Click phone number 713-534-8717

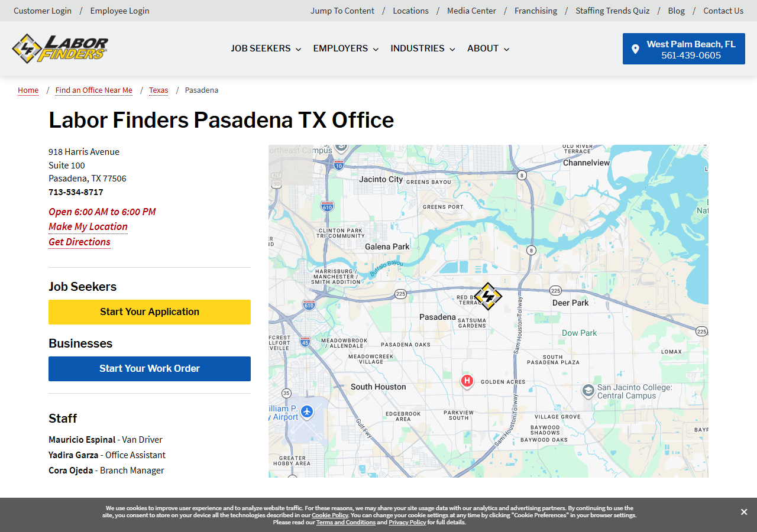[76, 192]
